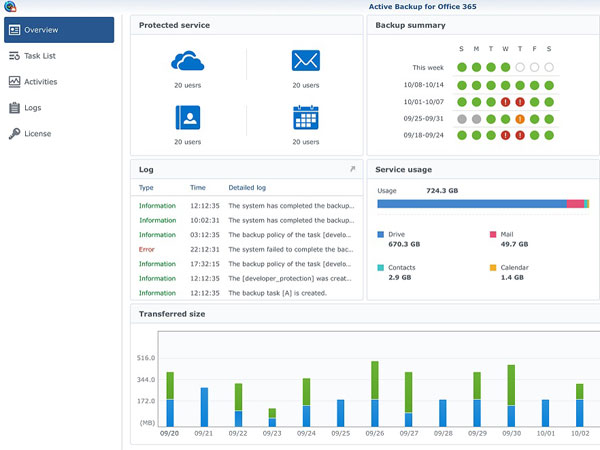Click the teal Contacts legend swatch
Image resolution: width=600 pixels, height=450 pixels.
tap(380, 267)
